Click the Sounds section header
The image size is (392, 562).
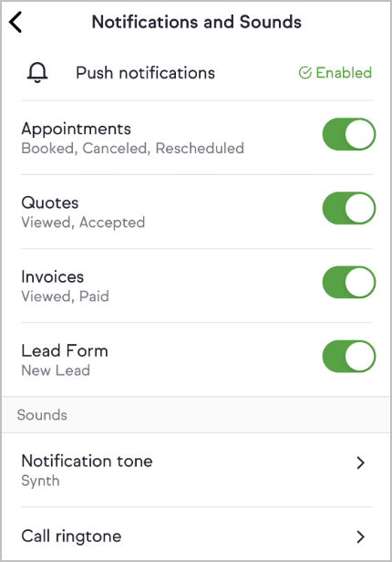42,415
